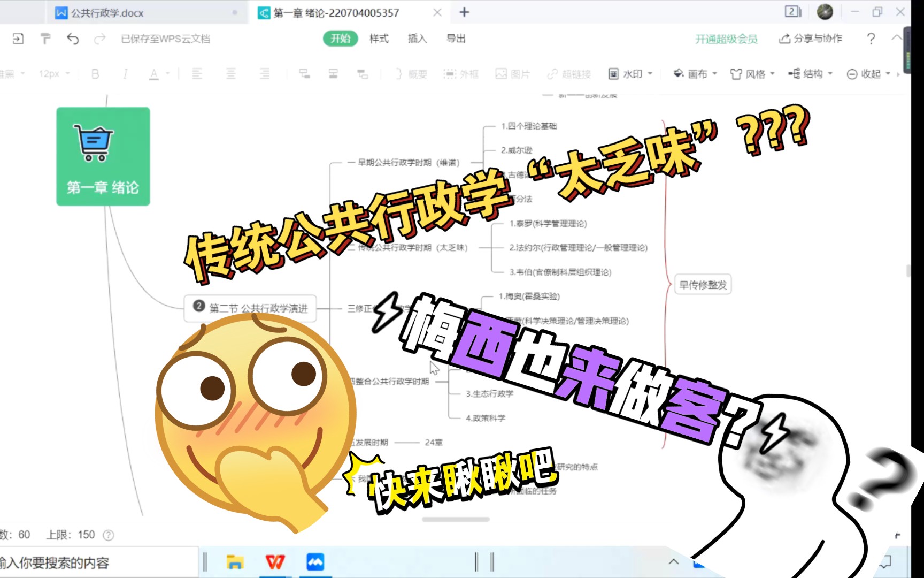Image resolution: width=924 pixels, height=578 pixels.
Task: Click the window count icon showing 2
Action: tap(793, 12)
